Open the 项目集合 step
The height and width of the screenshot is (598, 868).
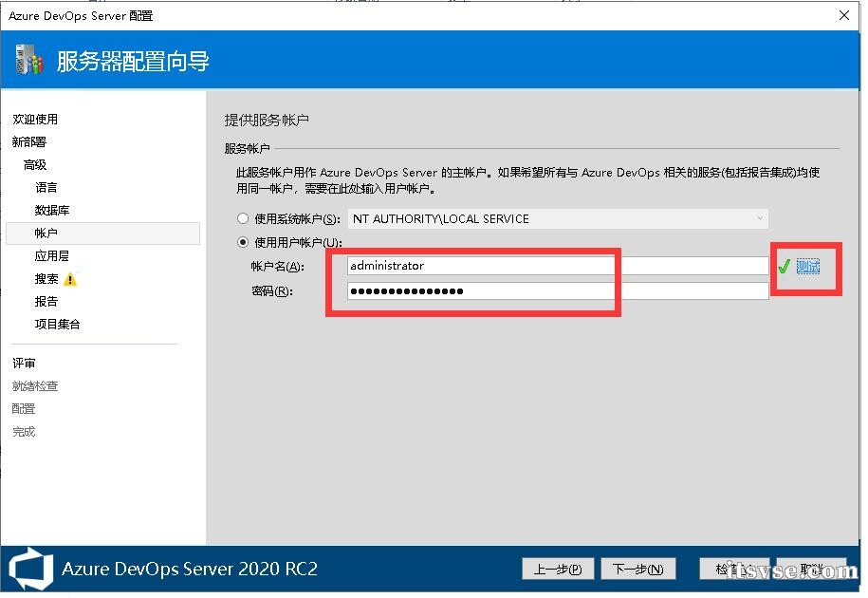tap(58, 324)
